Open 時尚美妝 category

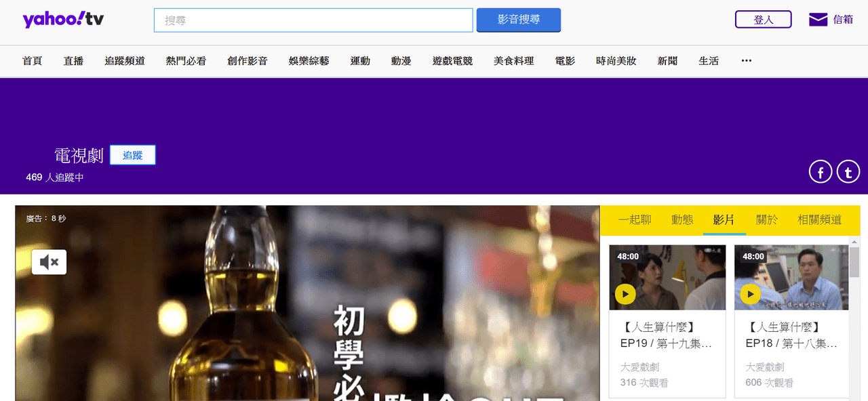(x=616, y=61)
